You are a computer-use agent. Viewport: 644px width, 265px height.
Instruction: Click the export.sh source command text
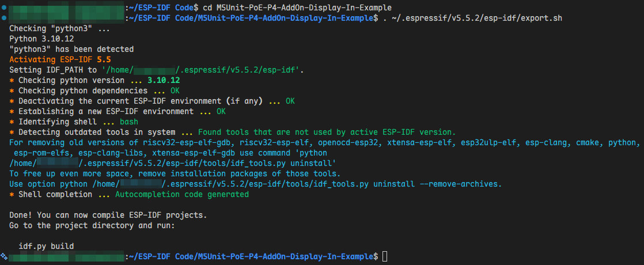472,18
